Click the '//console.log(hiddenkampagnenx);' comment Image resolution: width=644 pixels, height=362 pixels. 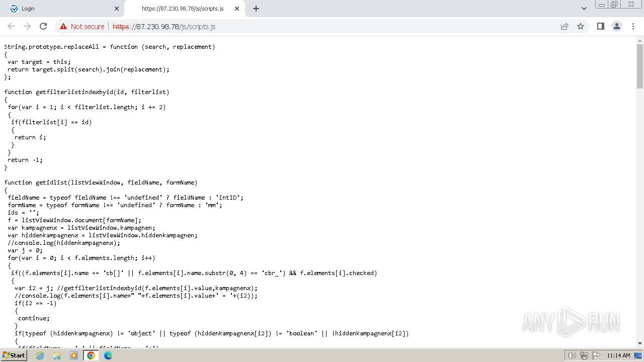(x=64, y=243)
